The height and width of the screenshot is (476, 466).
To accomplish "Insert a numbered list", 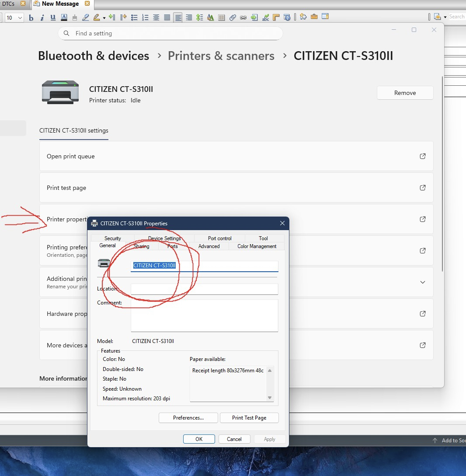I will pos(145,17).
